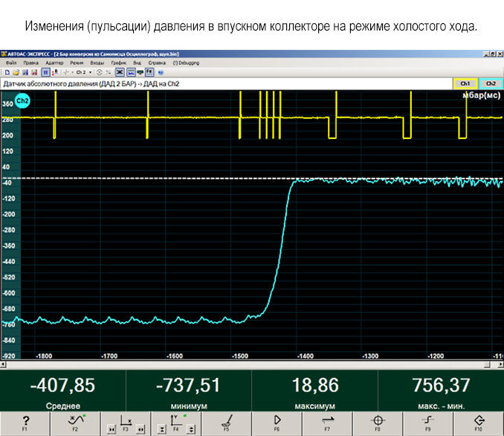The height and width of the screenshot is (436, 504).
Task: Select the yellow Ch1 channel button
Action: click(465, 83)
